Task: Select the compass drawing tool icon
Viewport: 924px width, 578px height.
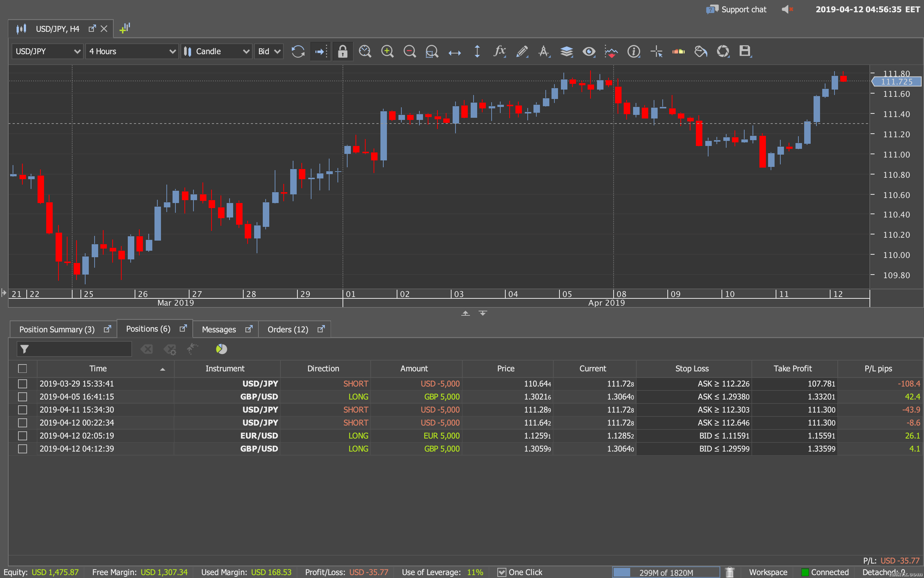Action: pyautogui.click(x=544, y=51)
